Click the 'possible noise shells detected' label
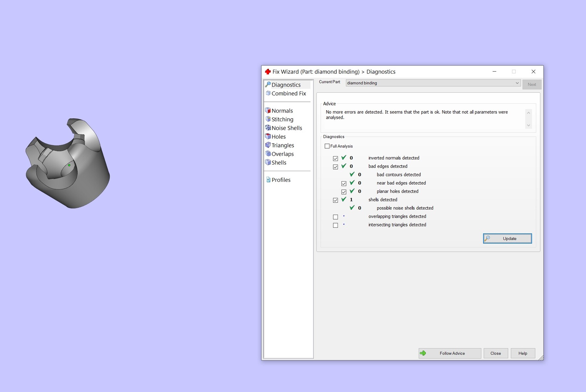586x392 pixels. 405,208
